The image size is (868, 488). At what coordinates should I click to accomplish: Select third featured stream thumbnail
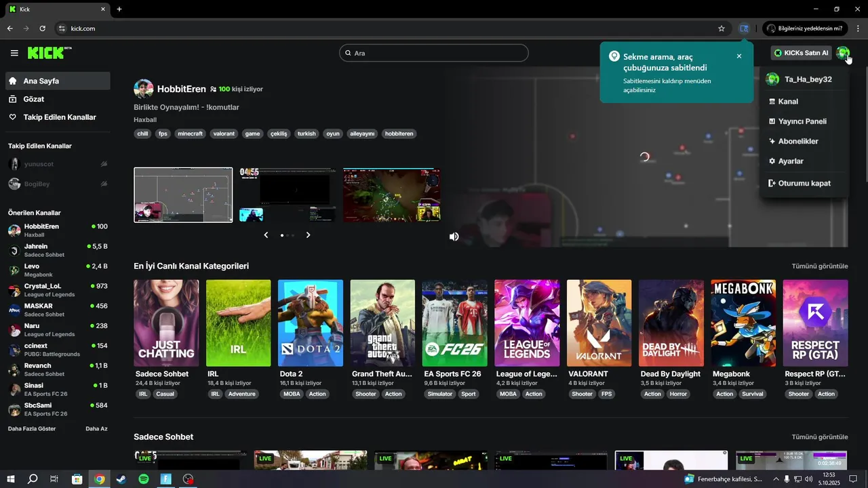[392, 195]
